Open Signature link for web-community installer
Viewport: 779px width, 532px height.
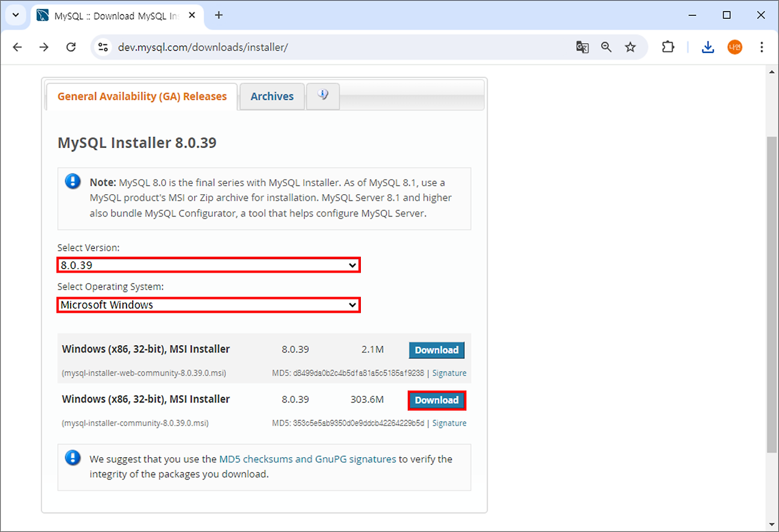coord(449,373)
